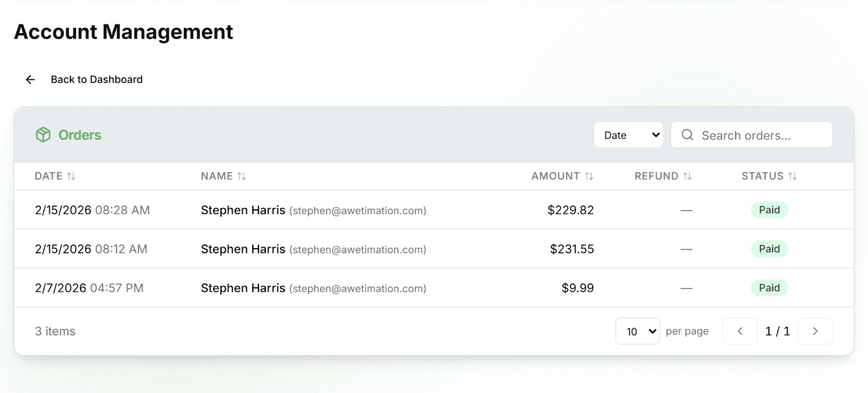This screenshot has height=393, width=868.
Task: Click the 1 / 1 page indicator
Action: click(x=778, y=331)
